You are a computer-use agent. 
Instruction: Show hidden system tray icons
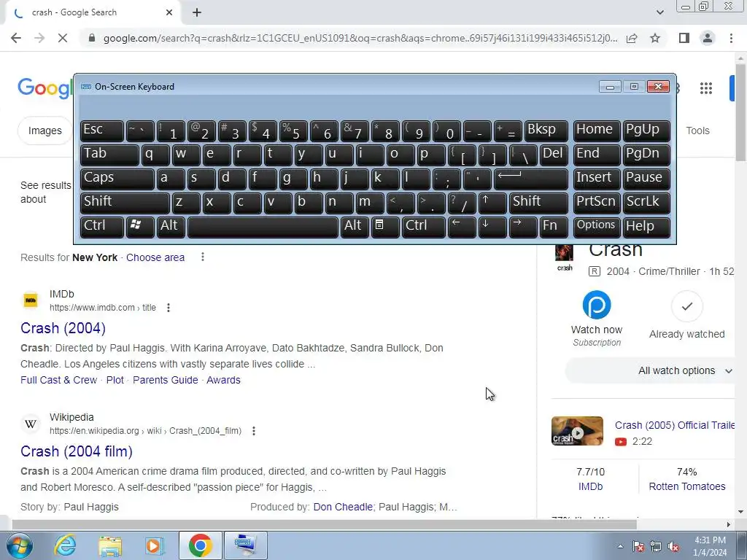point(620,547)
